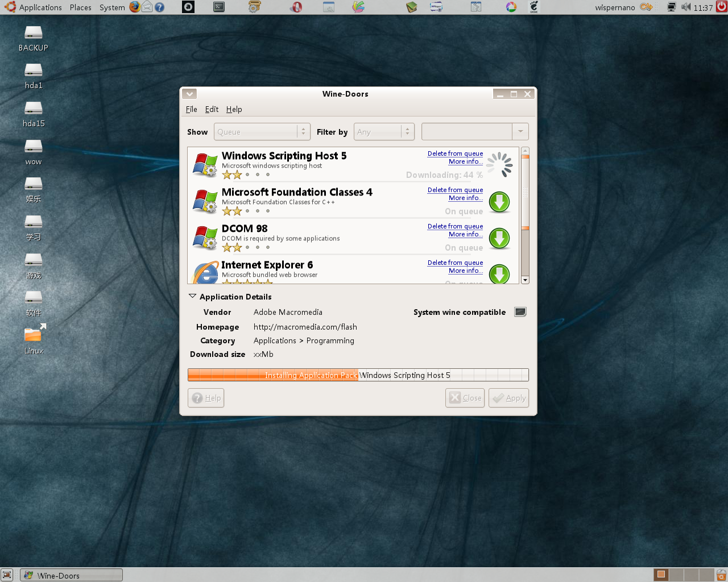Click the green download arrow for Microsoft Foundation Classes 4
This screenshot has width=728, height=582.
[499, 202]
